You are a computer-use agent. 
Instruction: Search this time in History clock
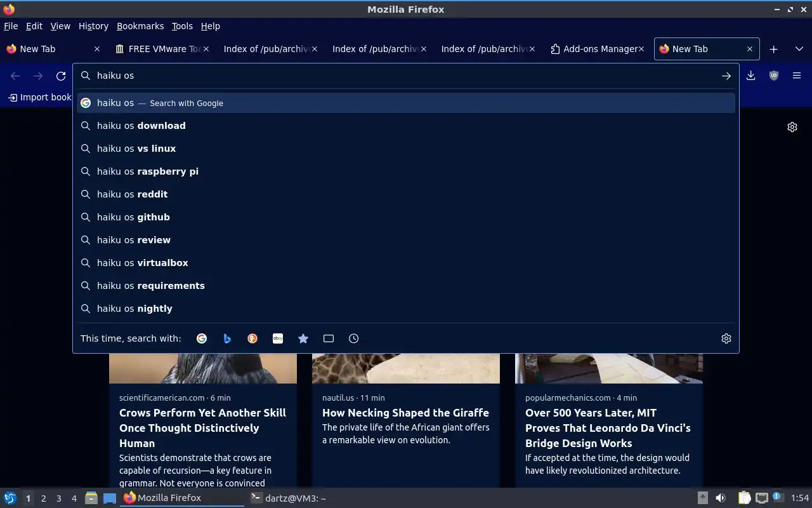(354, 338)
